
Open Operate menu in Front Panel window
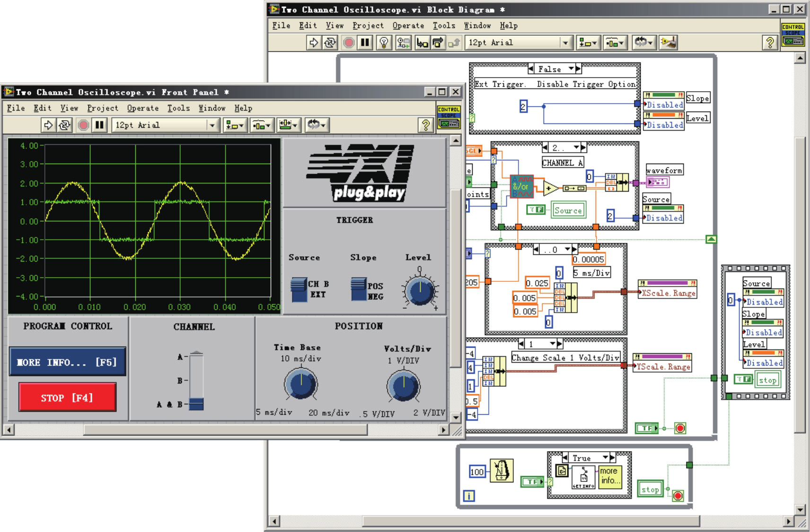(x=142, y=108)
